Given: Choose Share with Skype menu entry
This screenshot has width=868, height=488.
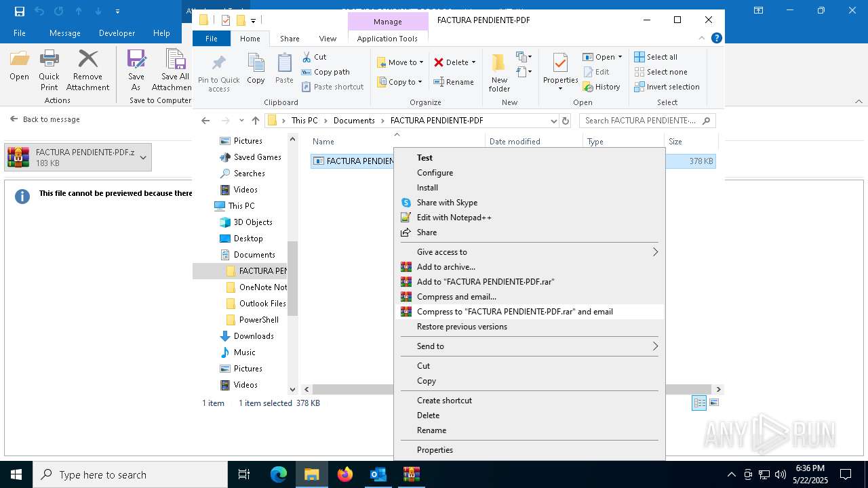Looking at the screenshot, I should coord(529,203).
